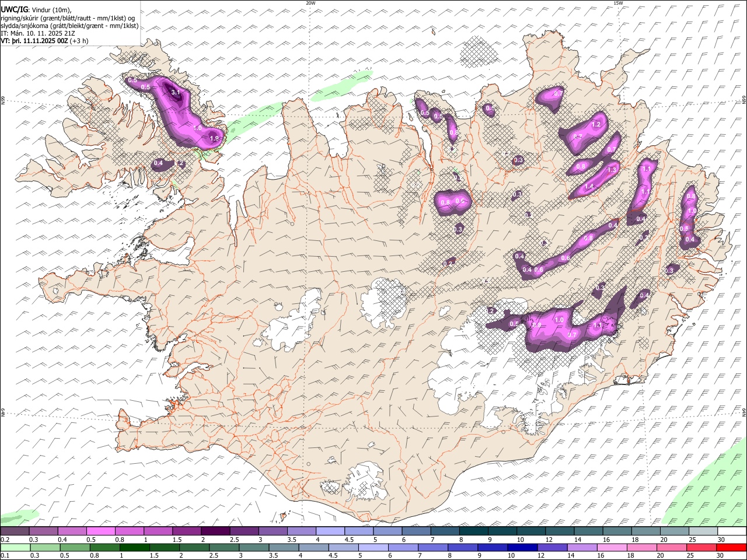Click the '10' label in the upper legend
747x560 pixels.
[520, 540]
